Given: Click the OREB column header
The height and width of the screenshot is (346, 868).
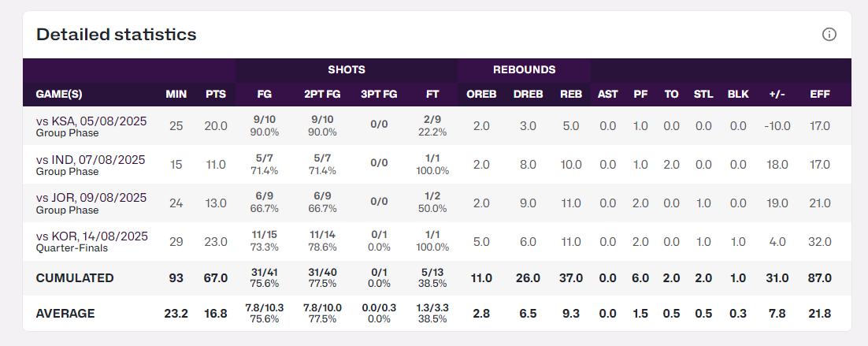Looking at the screenshot, I should [481, 95].
